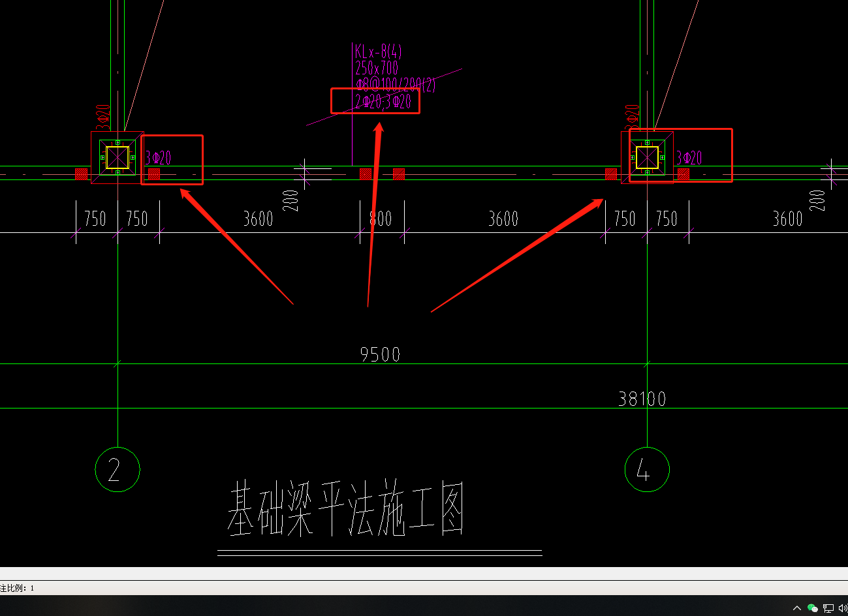Expand the hidden tray icons chevron

tap(797, 608)
